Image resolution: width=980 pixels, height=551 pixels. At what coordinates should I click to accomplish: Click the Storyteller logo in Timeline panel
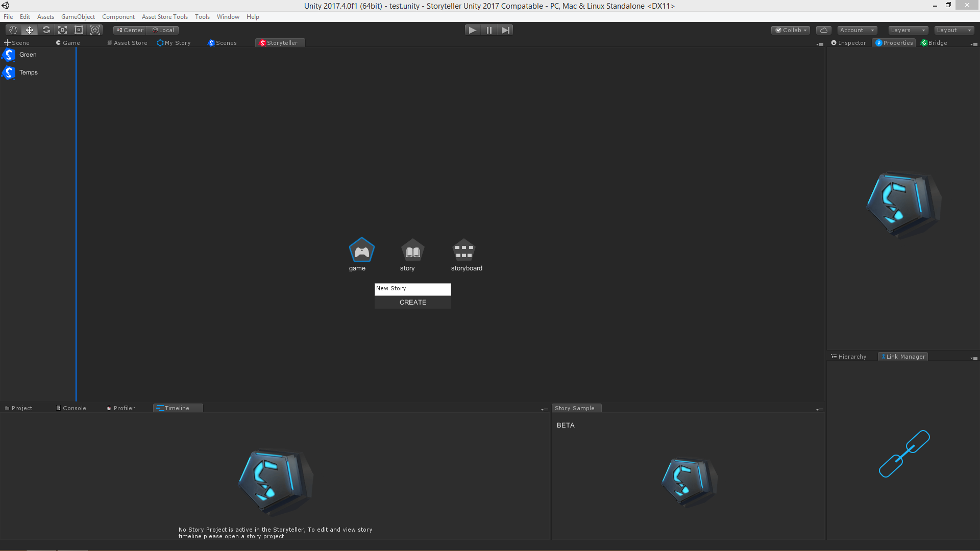(275, 482)
